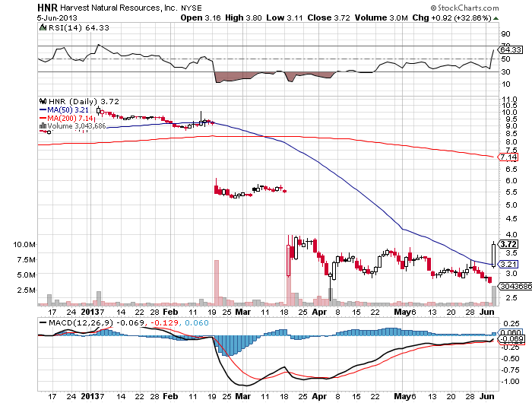Click the RSI indicator icon

43,27
